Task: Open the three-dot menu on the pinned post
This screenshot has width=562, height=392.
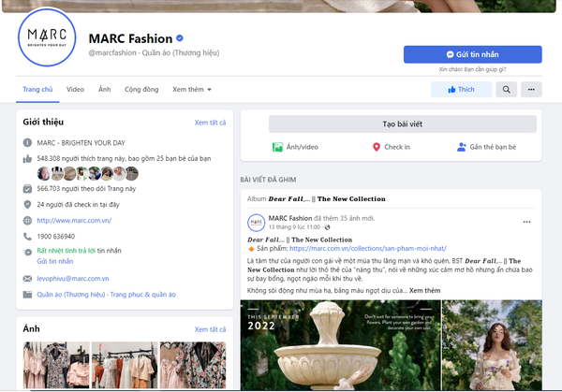Action: tap(526, 222)
